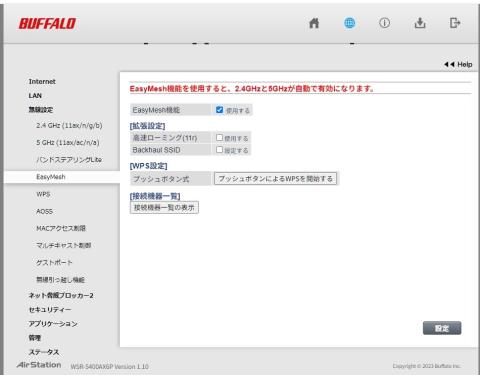Click the プッシュボタン式 label

click(x=161, y=179)
